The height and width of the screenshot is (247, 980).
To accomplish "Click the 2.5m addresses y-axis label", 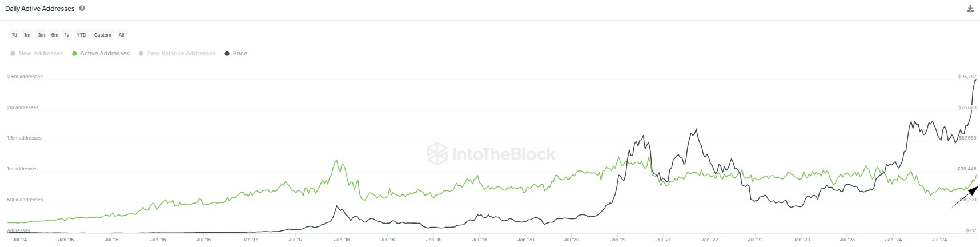I will (25, 77).
